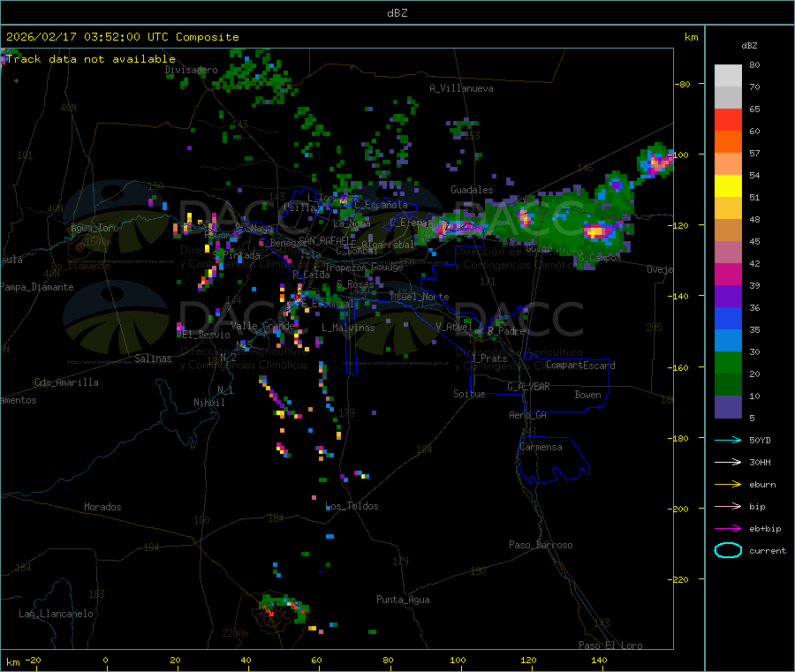Click the strong echo cell near G_Campos
The image size is (795, 672).
pyautogui.click(x=596, y=232)
